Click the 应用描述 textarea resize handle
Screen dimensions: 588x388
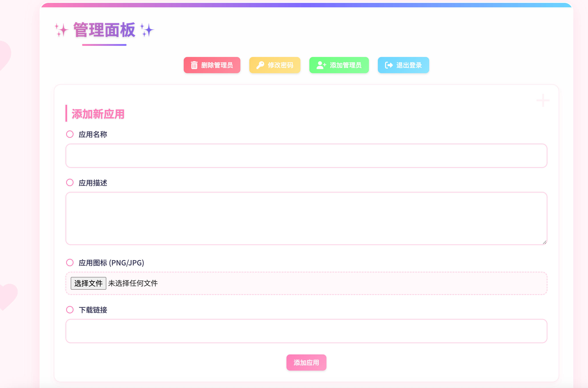[x=544, y=242]
